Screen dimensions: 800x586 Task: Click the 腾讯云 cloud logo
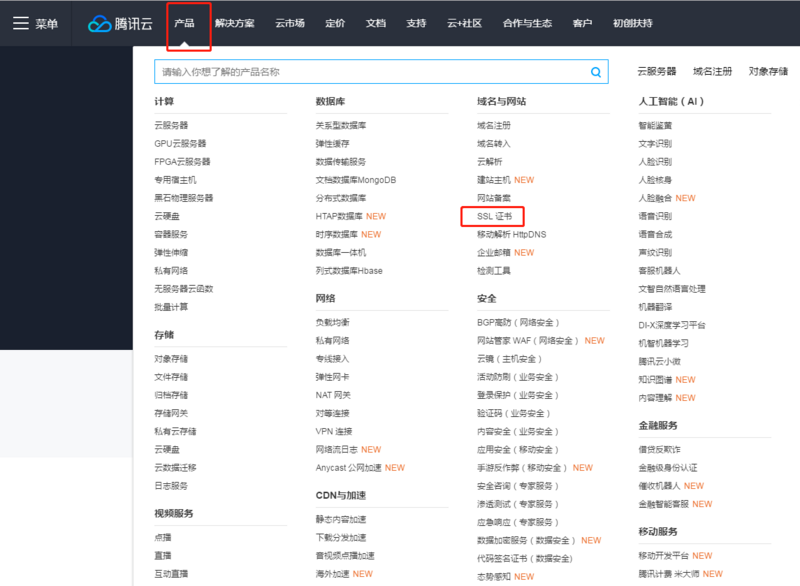(x=120, y=23)
